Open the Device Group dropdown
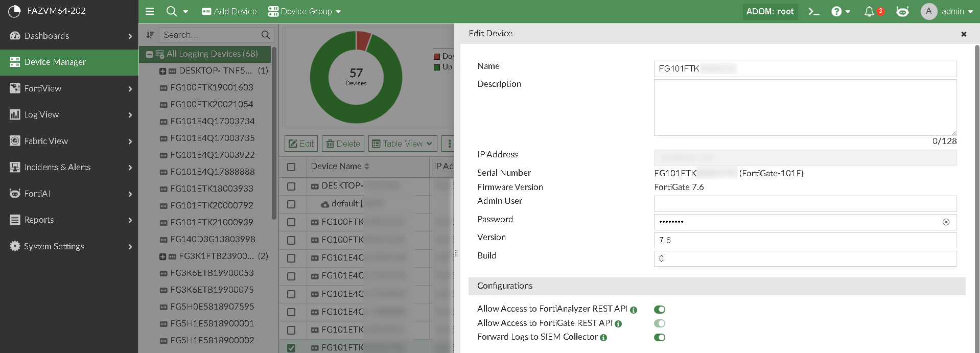 305,11
